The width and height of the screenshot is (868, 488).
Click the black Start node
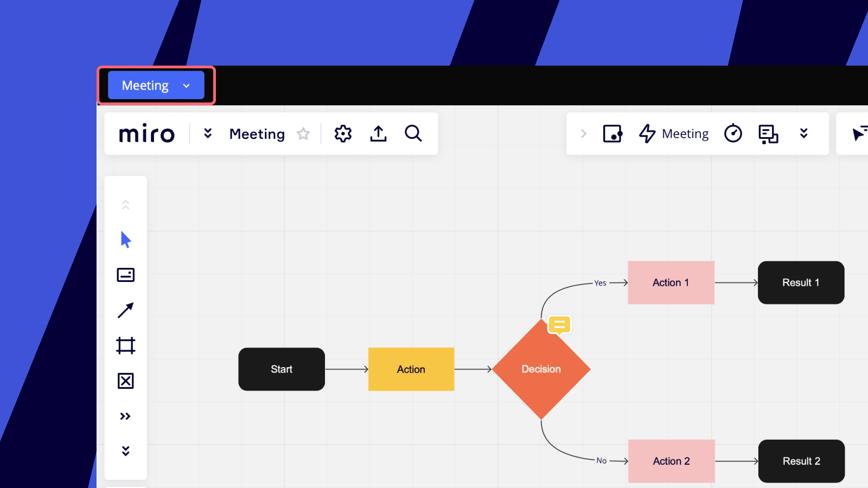click(282, 369)
